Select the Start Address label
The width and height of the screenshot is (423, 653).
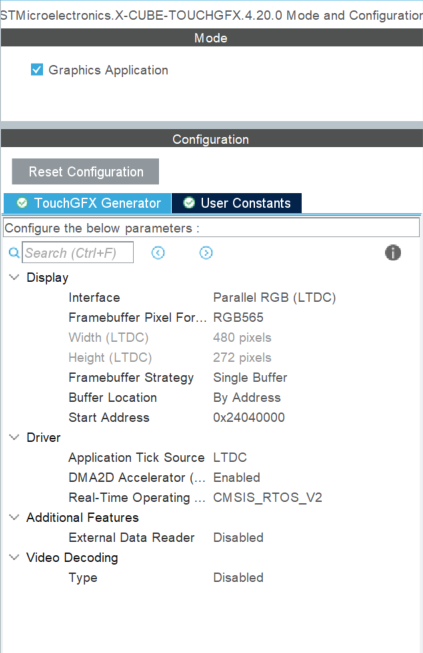coord(109,417)
